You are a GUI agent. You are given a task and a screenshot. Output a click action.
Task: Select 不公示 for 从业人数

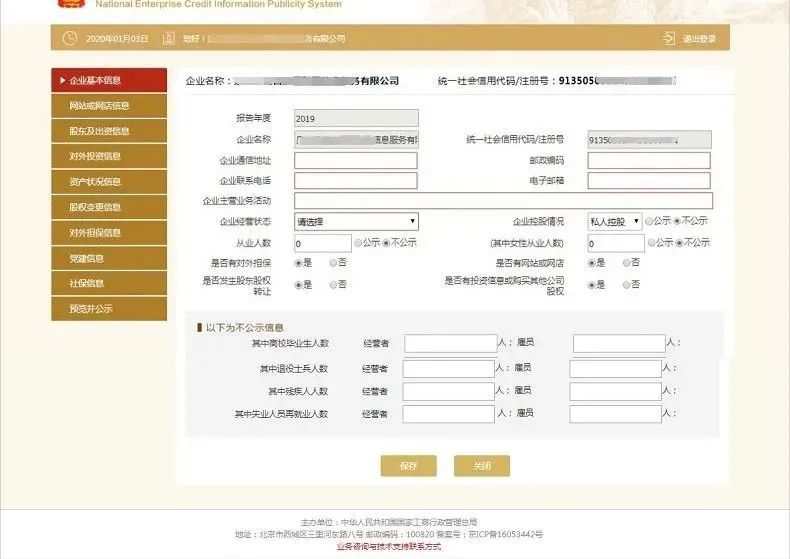pyautogui.click(x=386, y=243)
